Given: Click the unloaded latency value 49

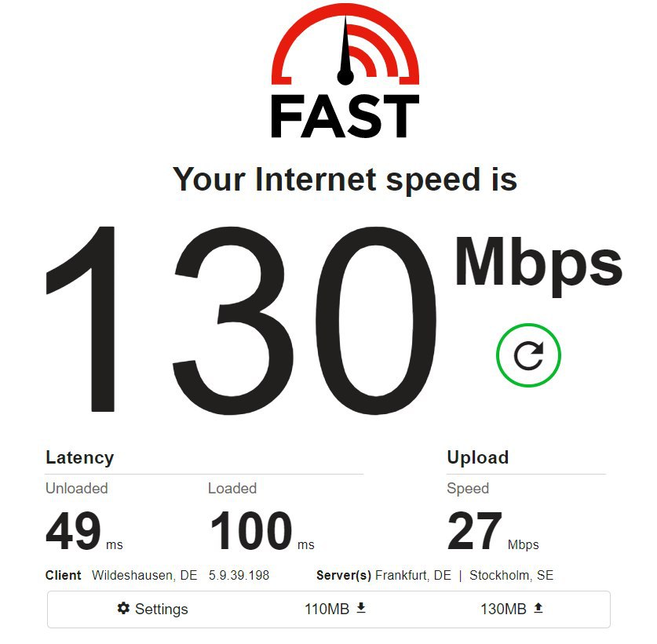Looking at the screenshot, I should [73, 531].
